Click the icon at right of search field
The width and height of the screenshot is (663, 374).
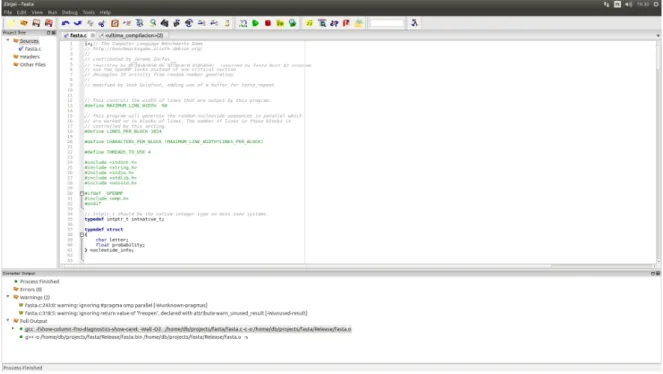pos(414,23)
